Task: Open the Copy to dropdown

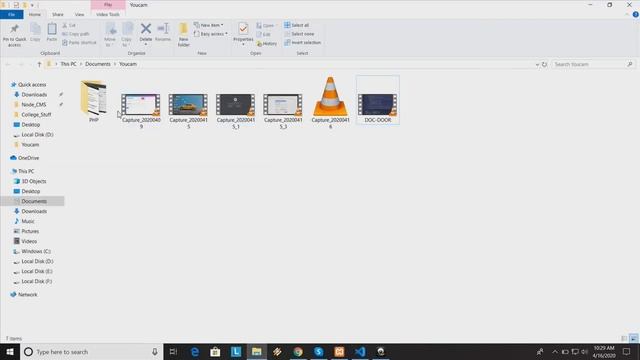Action: [127, 35]
